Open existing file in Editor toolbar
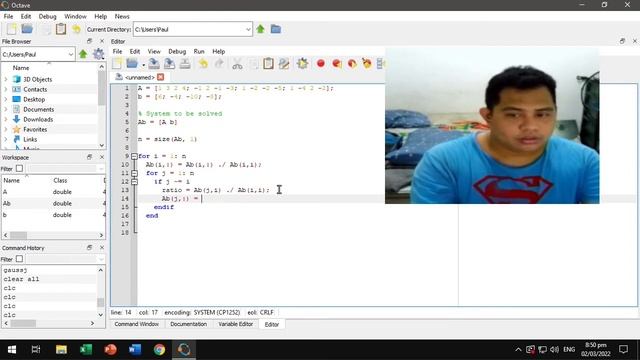The image size is (640, 360). (132, 63)
